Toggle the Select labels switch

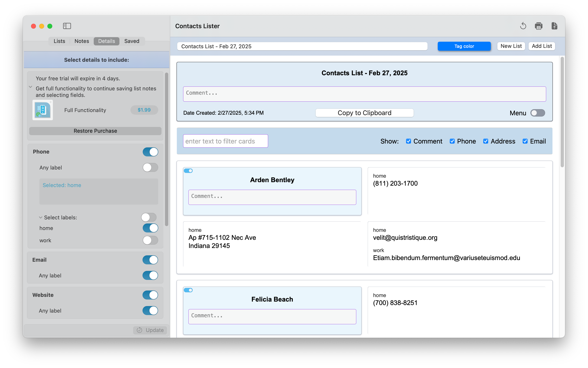point(149,217)
